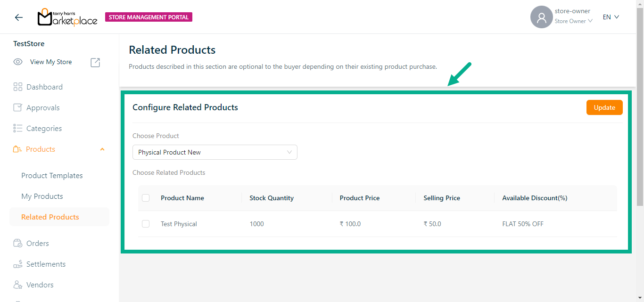Screen dimensions: 644x302
Task: Tick the Test Physical row checkbox
Action: (146, 224)
